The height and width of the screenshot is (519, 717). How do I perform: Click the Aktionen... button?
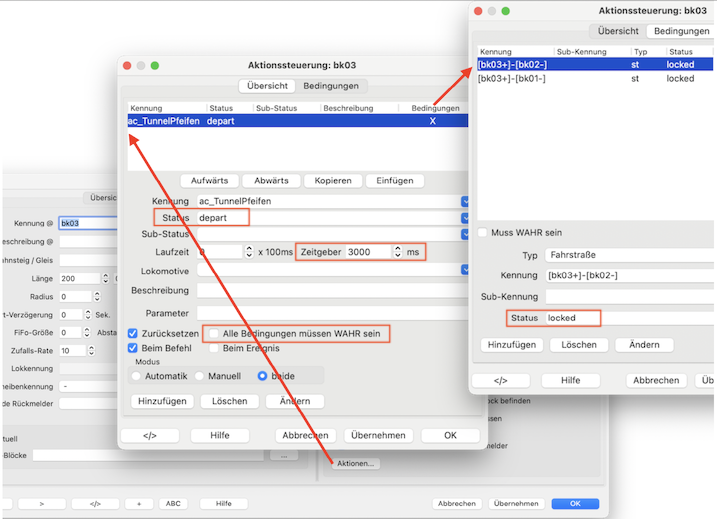coord(357,463)
